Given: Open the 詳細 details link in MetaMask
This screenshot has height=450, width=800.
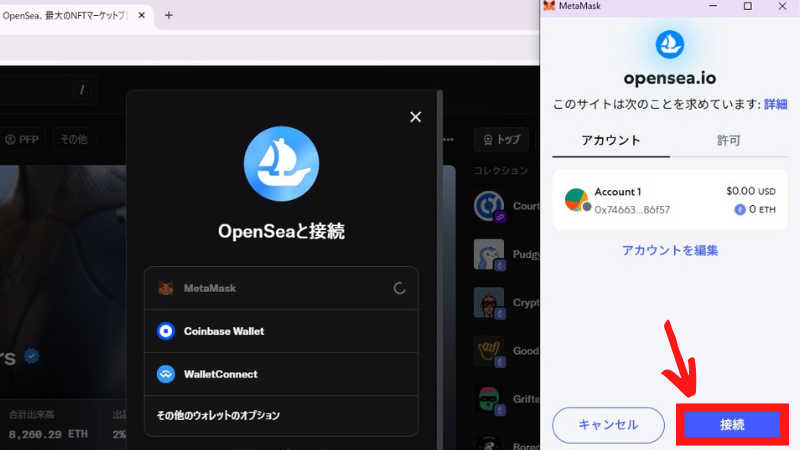Looking at the screenshot, I should (776, 104).
